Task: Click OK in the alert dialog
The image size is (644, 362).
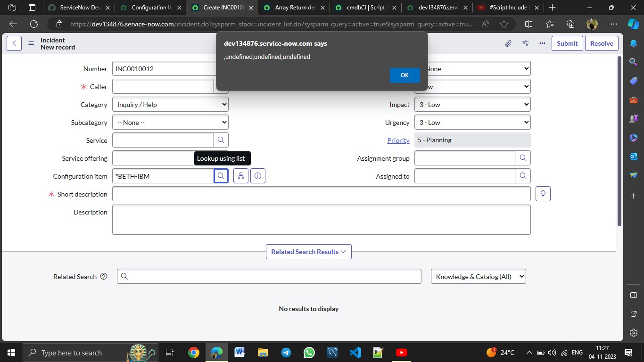Action: (x=405, y=75)
